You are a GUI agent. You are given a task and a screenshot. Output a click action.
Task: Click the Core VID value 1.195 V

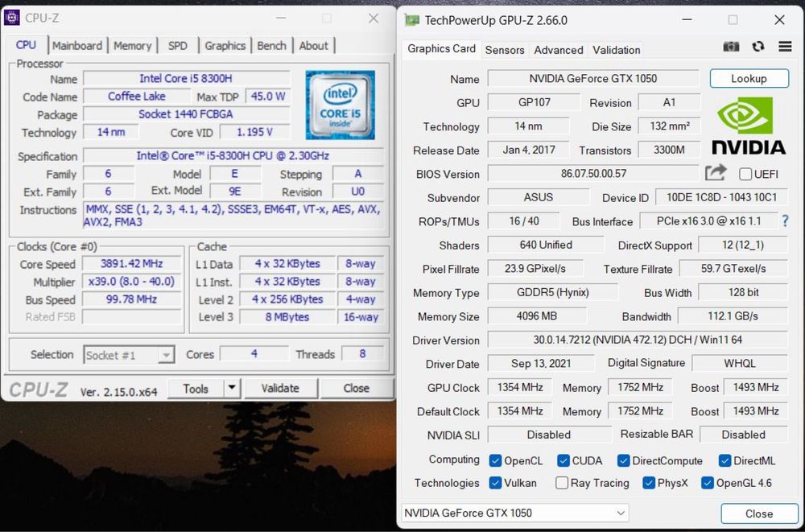coord(254,132)
